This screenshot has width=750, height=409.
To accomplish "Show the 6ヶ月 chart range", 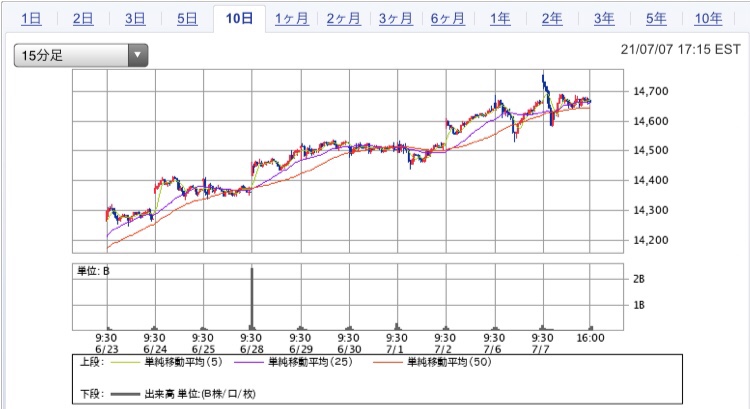I will 448,19.
